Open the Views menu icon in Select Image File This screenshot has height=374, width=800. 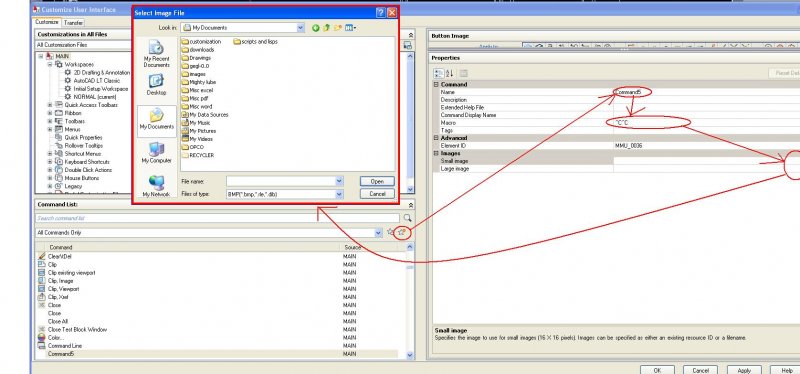click(351, 28)
